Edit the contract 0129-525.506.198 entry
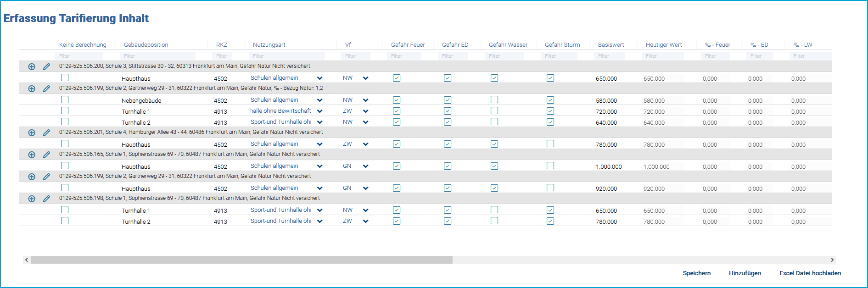868x288 pixels. tap(46, 199)
